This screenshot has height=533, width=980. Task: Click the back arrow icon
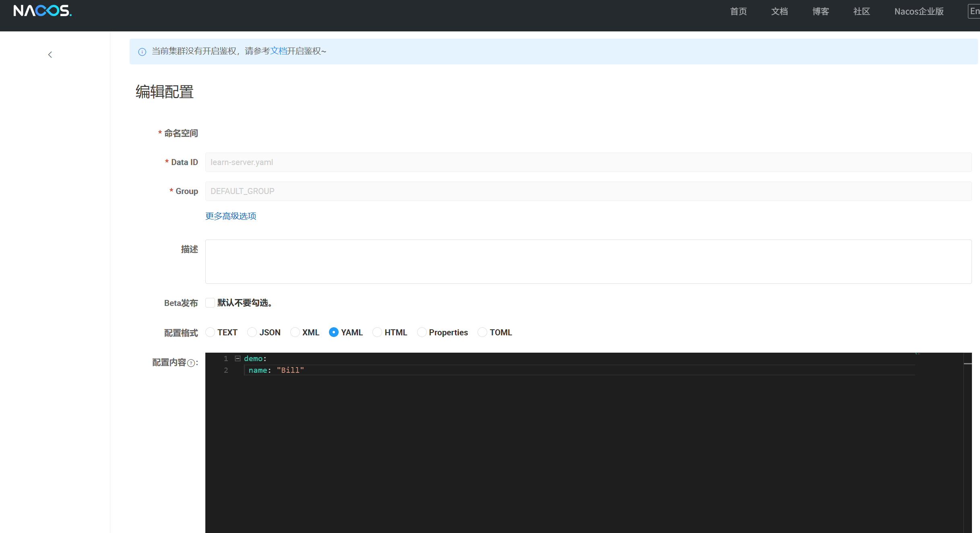(x=50, y=55)
